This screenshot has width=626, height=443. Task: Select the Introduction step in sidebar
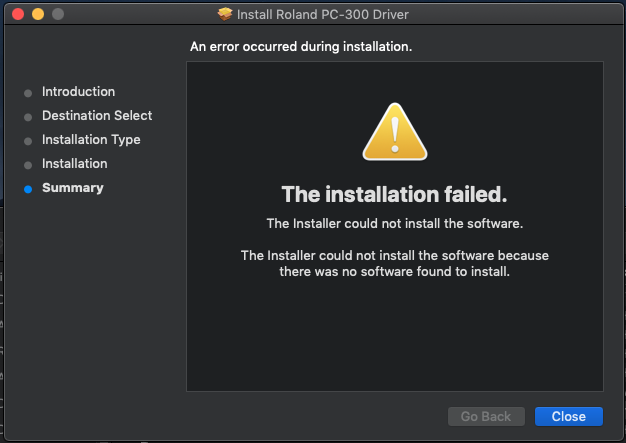79,91
